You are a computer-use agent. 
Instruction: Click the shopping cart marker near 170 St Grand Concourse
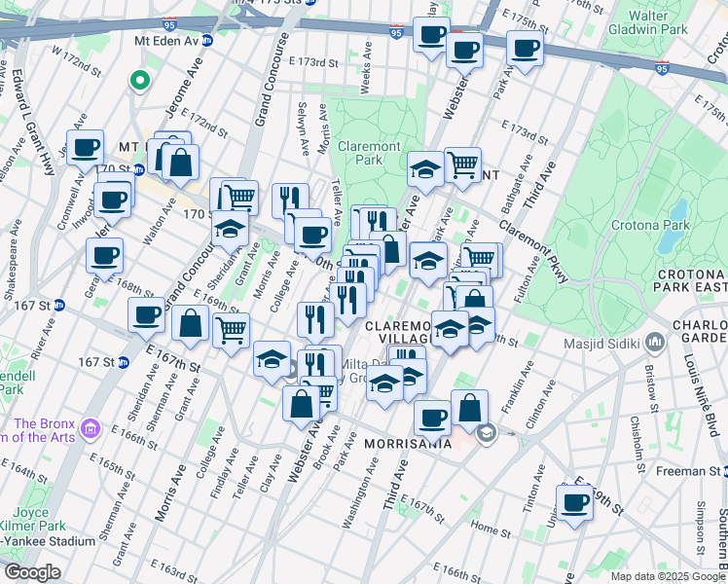pyautogui.click(x=240, y=196)
